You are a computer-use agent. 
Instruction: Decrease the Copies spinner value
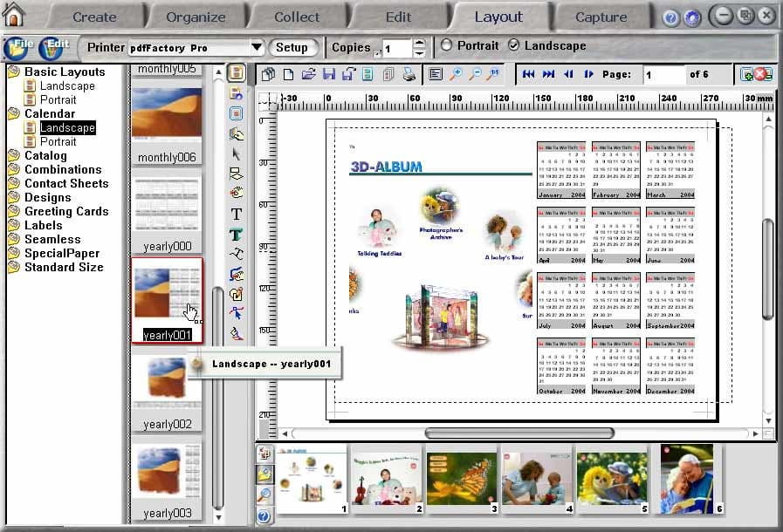(x=420, y=52)
